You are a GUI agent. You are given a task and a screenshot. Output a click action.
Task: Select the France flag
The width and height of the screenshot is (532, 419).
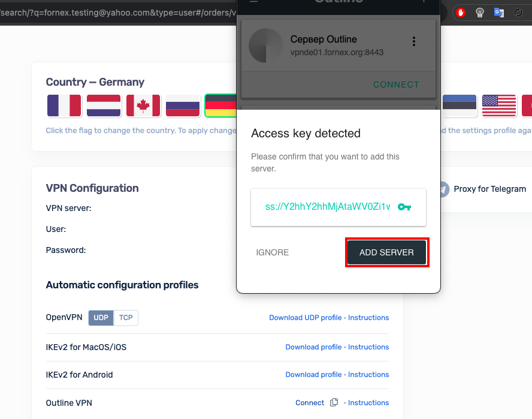[64, 105]
